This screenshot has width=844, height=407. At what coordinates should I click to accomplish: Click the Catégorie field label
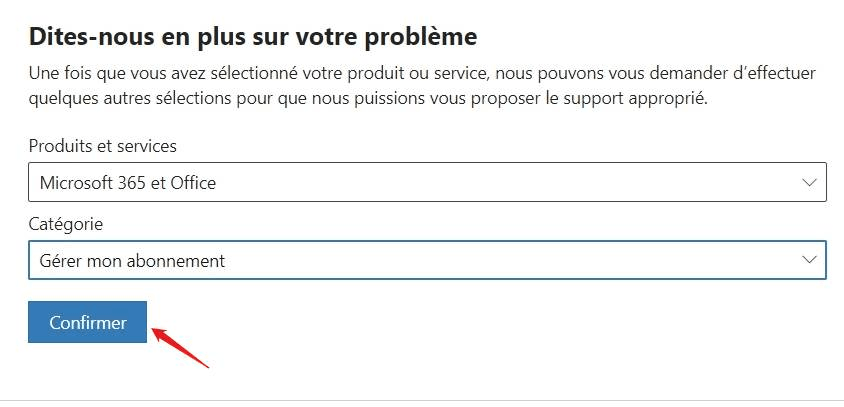(66, 224)
